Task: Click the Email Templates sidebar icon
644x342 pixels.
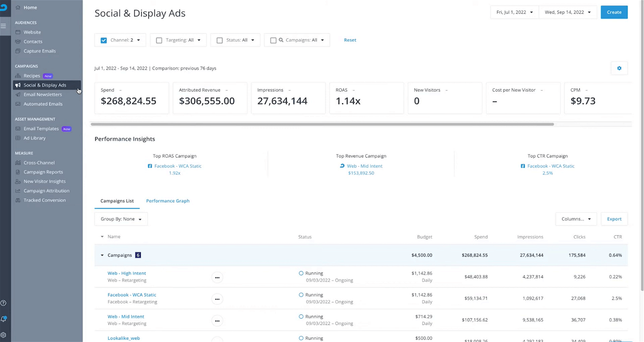Action: pyautogui.click(x=18, y=129)
